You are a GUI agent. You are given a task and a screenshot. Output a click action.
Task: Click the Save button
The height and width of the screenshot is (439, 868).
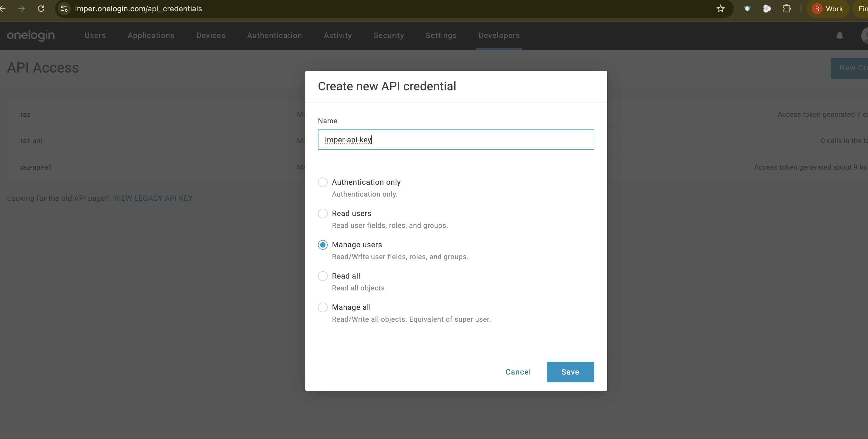(570, 372)
